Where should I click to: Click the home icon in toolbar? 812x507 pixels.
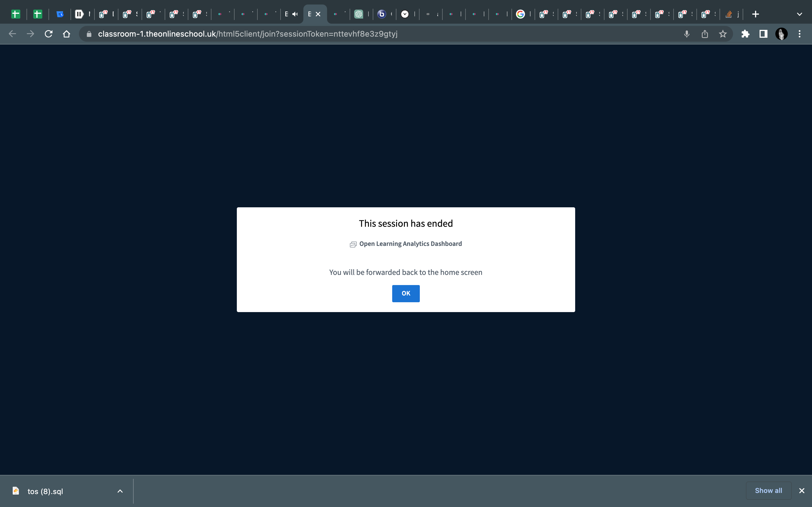click(66, 34)
